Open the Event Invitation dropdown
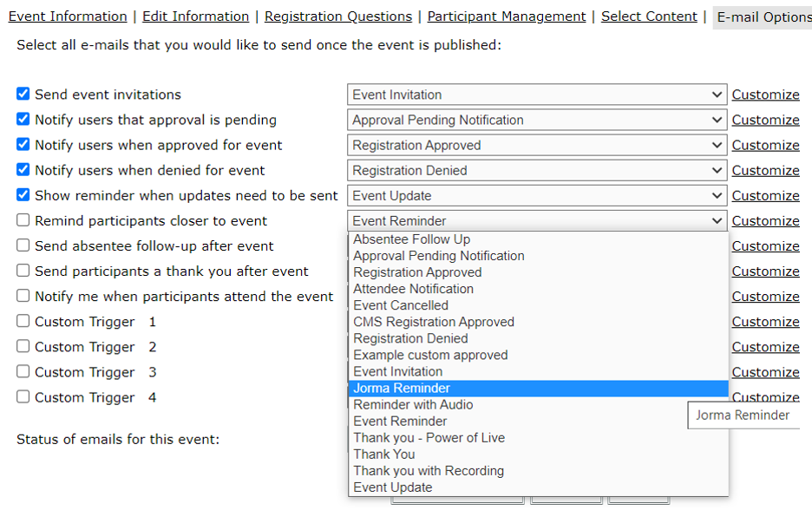This screenshot has width=812, height=510. [537, 95]
